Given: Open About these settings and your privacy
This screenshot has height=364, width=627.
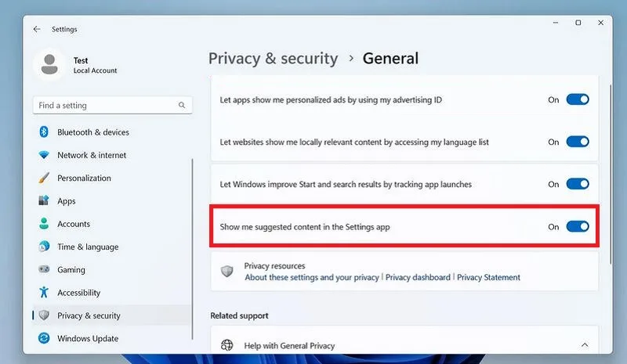Looking at the screenshot, I should (x=312, y=277).
